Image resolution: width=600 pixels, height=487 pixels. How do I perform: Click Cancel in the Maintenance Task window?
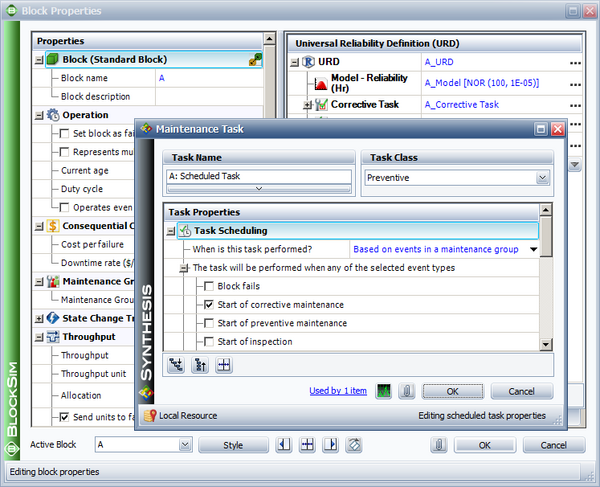522,391
